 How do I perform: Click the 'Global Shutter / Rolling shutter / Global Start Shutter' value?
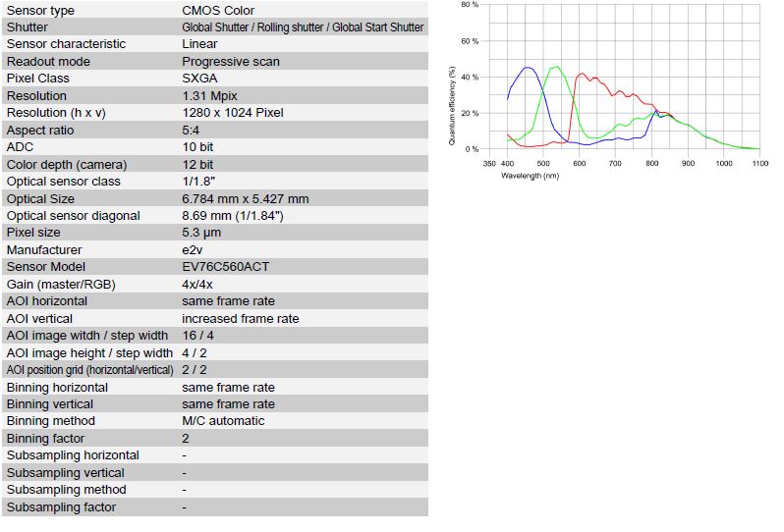point(303,27)
